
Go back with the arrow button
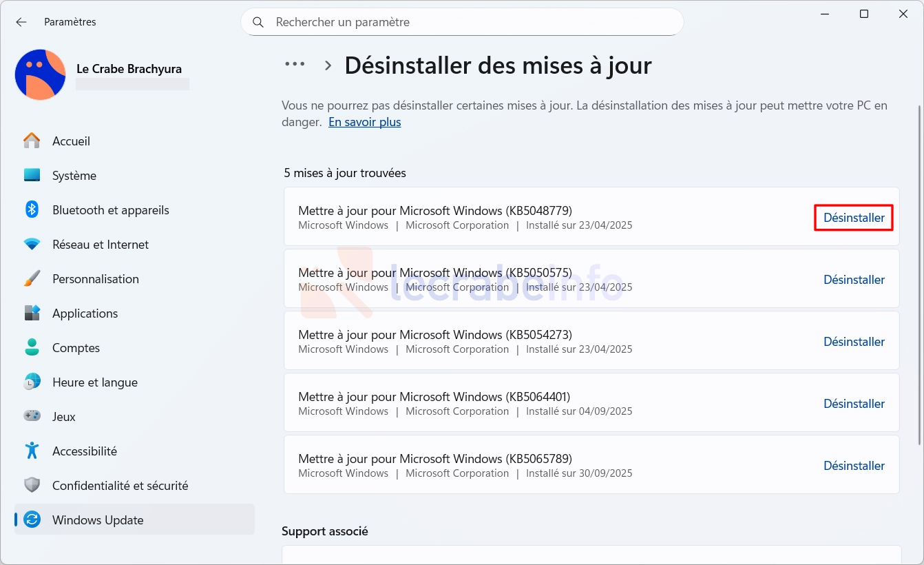click(x=21, y=22)
